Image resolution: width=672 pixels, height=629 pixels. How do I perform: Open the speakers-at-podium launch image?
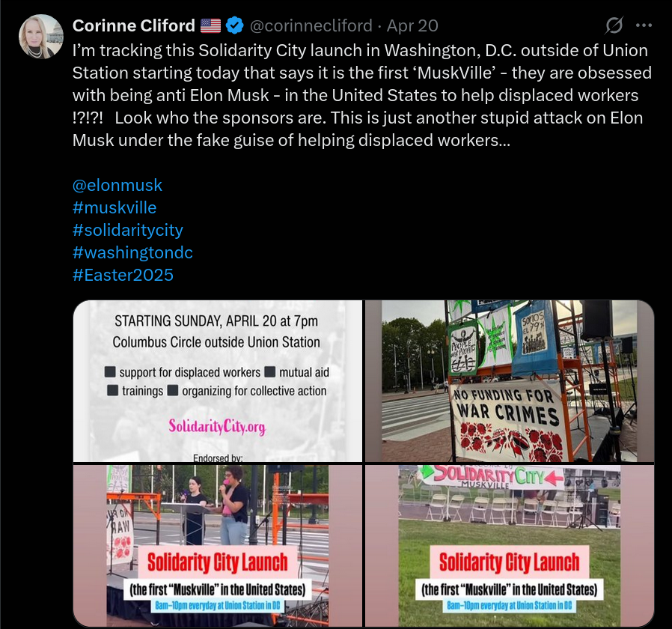[218, 545]
